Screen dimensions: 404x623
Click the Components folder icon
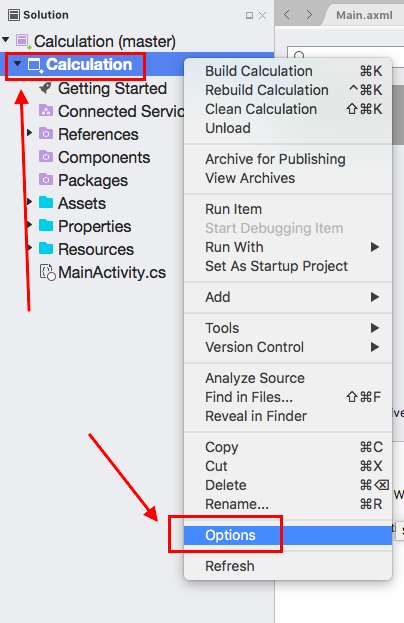[46, 157]
